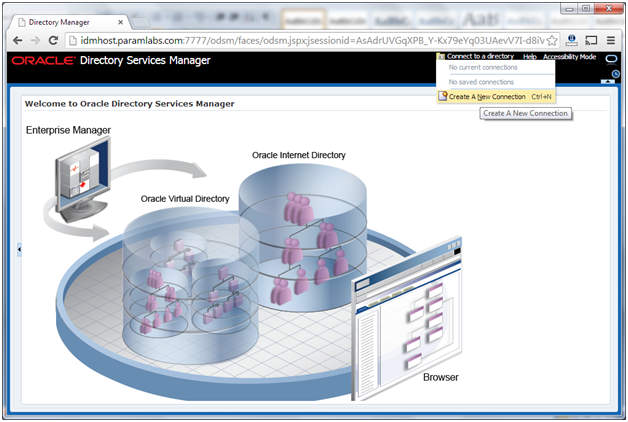
Task: Click the Browser window illustration
Action: tap(407, 317)
